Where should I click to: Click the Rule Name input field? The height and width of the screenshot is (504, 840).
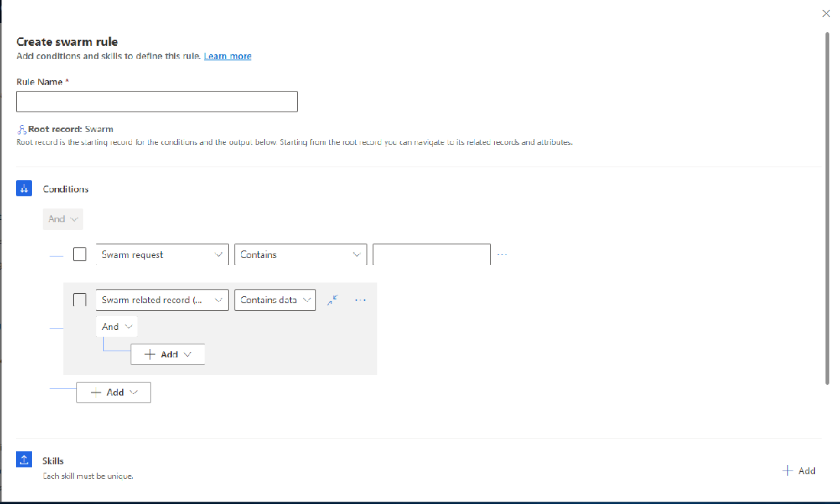click(157, 101)
